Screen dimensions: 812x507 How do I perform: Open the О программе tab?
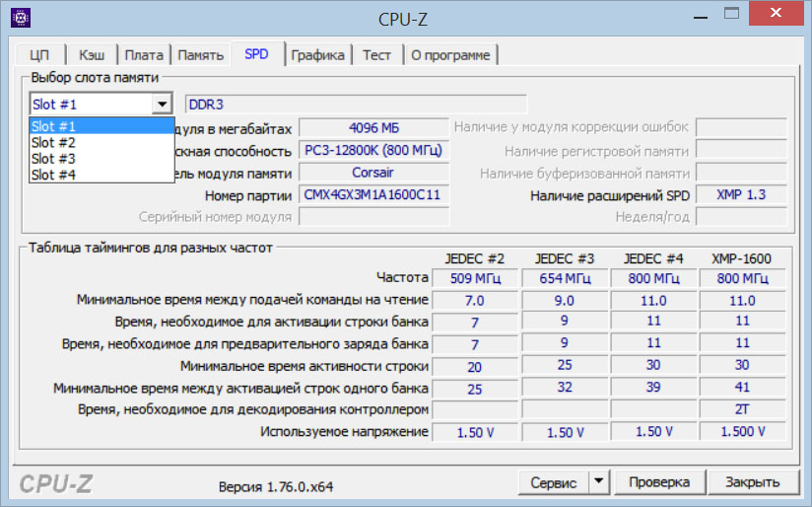(450, 55)
